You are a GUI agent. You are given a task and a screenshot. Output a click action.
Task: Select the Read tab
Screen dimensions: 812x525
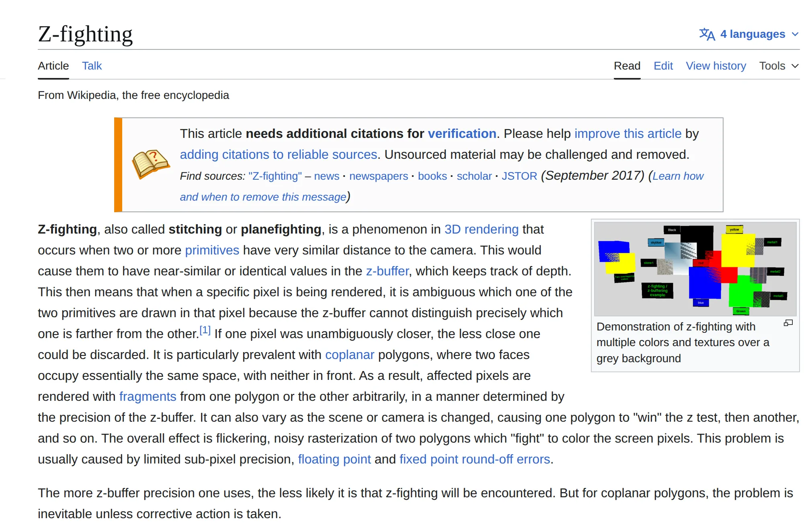(x=627, y=66)
